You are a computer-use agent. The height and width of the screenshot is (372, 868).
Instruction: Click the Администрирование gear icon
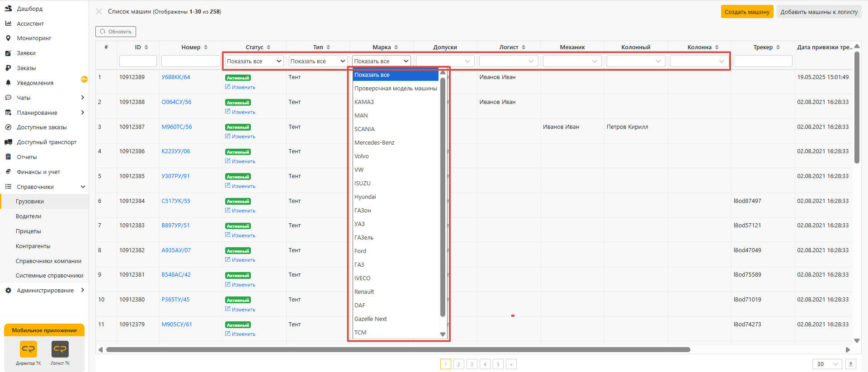pyautogui.click(x=8, y=290)
